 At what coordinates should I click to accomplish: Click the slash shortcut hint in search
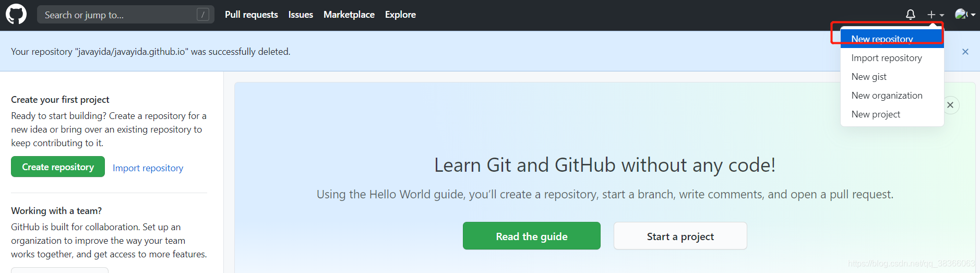(203, 15)
